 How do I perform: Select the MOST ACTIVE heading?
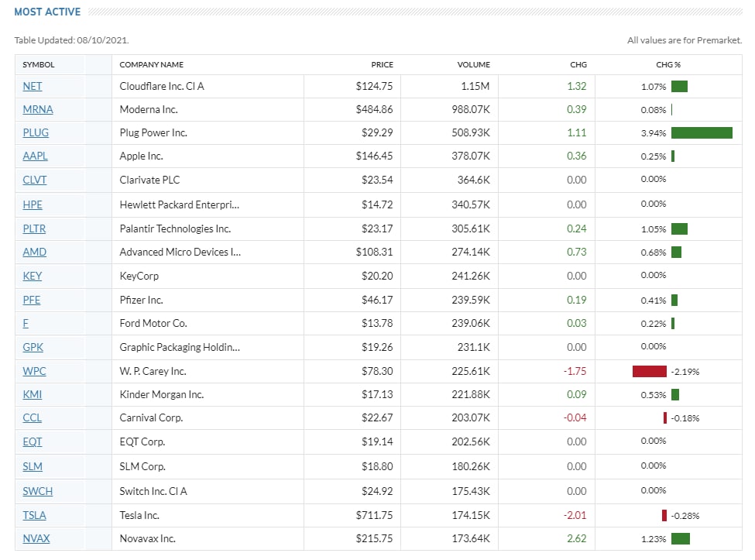pyautogui.click(x=47, y=12)
